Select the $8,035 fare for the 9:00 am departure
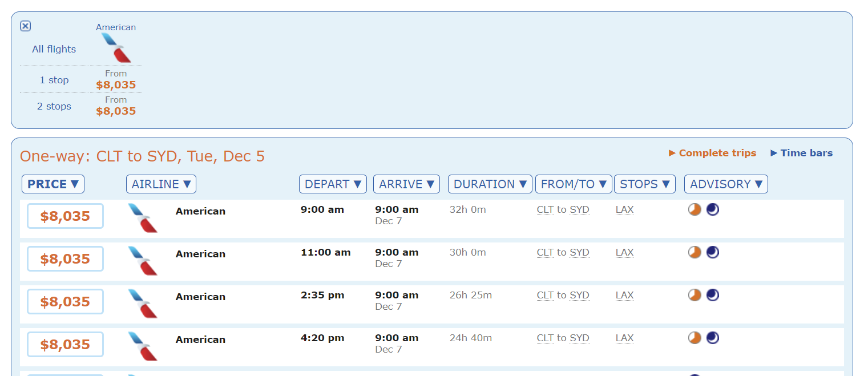Image resolution: width=868 pixels, height=376 pixels. (65, 216)
